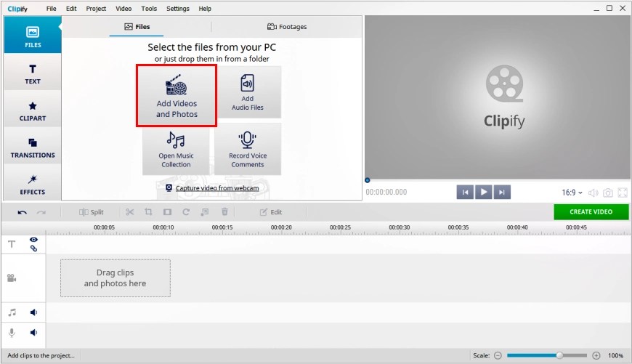This screenshot has height=364, width=632.
Task: Click Capture video from webcam link
Action: (x=217, y=188)
